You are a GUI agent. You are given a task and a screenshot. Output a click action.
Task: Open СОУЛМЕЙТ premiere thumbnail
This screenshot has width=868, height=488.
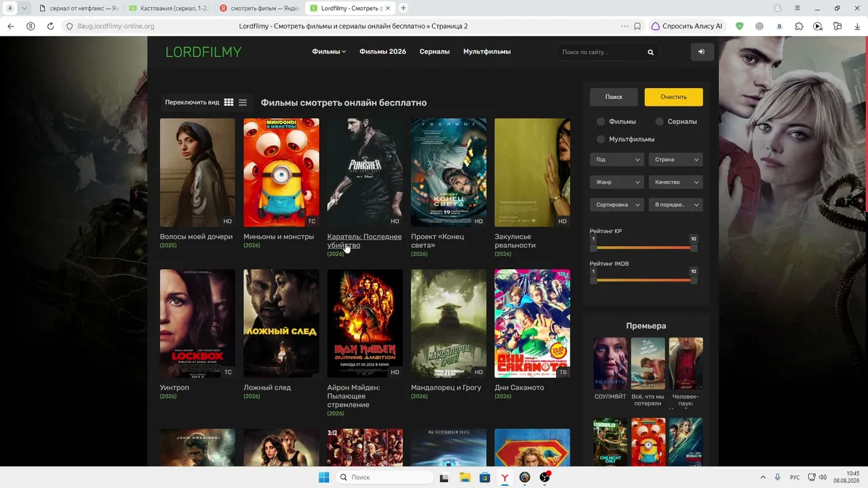click(x=610, y=363)
